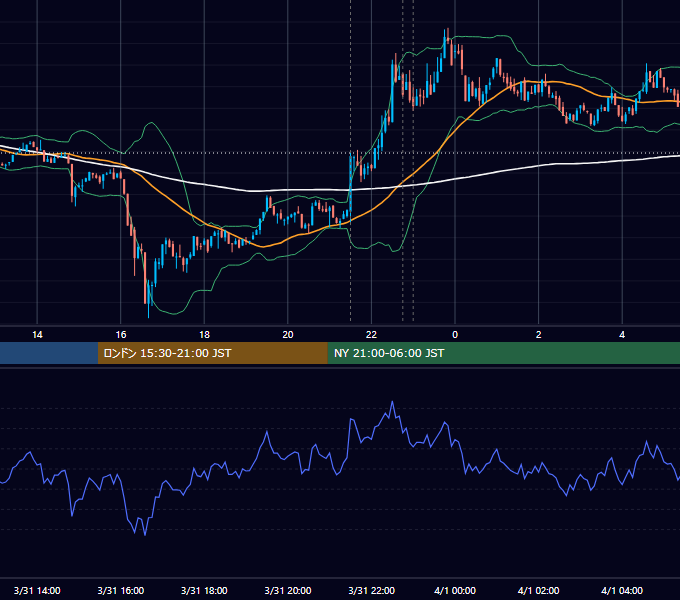Click the 20 hour label on price chart axis

(x=288, y=335)
